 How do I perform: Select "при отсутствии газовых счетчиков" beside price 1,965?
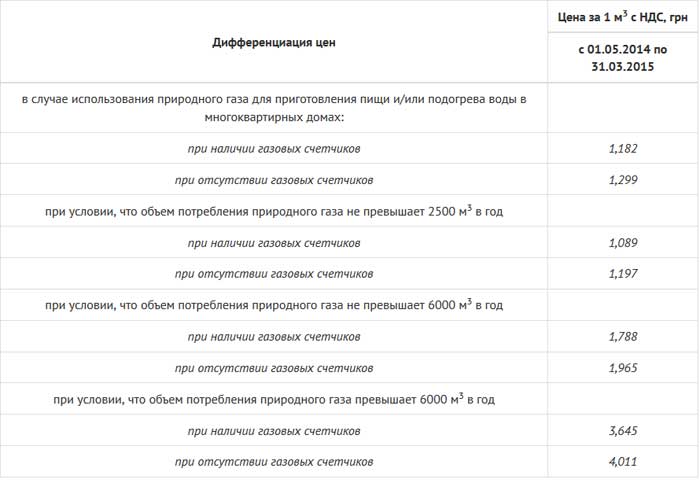274,368
